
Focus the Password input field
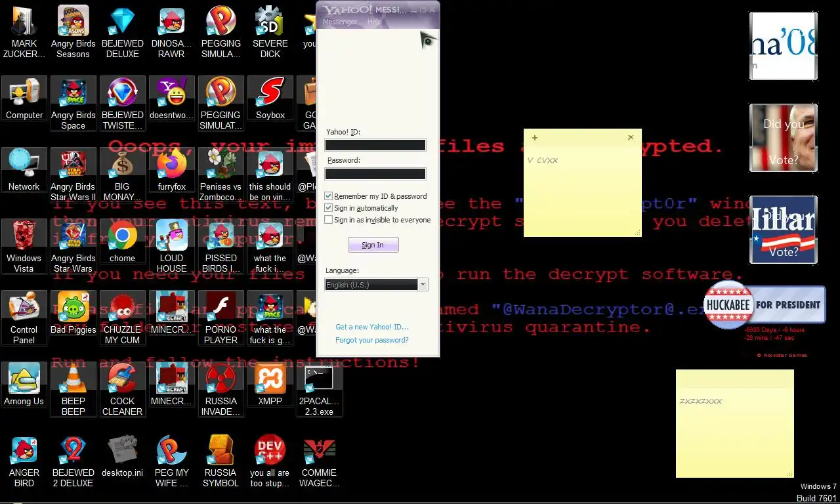coord(375,174)
